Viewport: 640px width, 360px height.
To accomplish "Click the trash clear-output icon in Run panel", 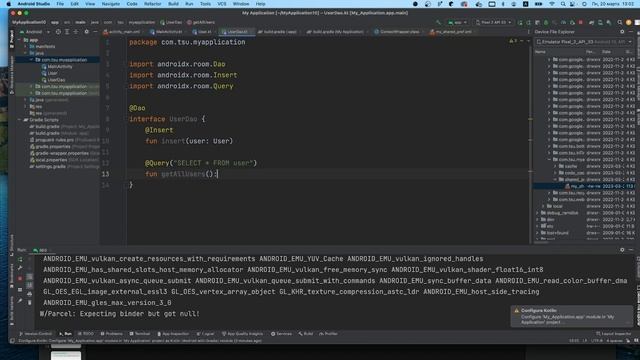I will pyautogui.click(x=29, y=303).
